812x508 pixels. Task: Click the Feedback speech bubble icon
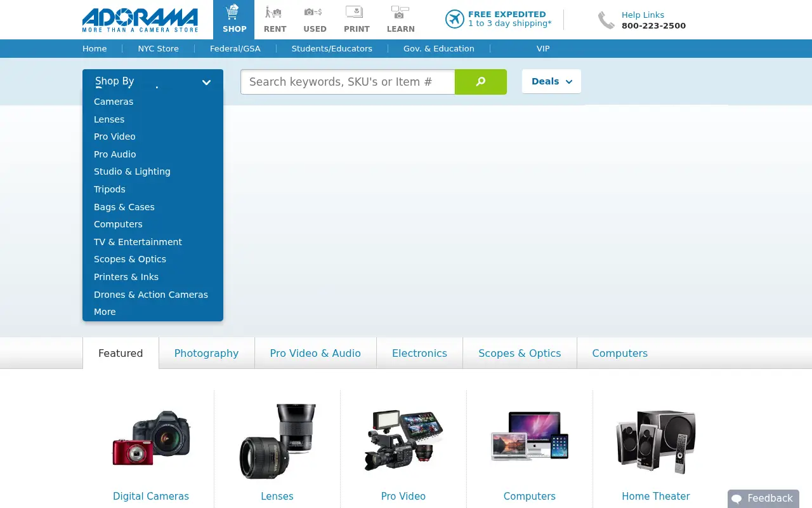coord(737,499)
